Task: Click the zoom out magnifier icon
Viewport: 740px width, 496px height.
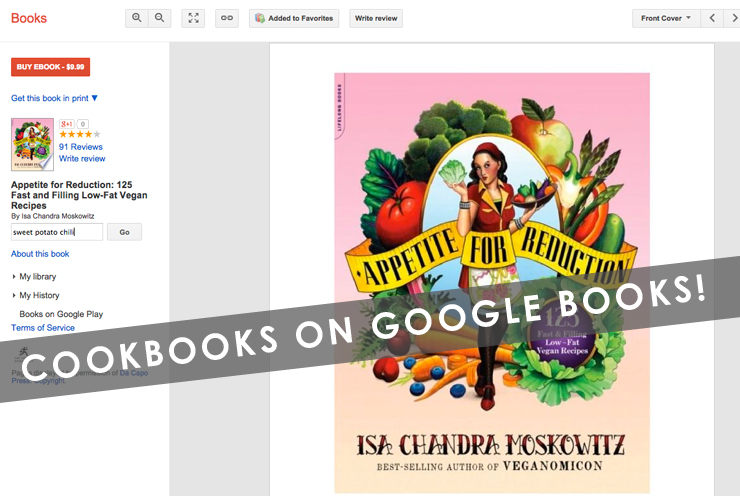Action: 160,18
